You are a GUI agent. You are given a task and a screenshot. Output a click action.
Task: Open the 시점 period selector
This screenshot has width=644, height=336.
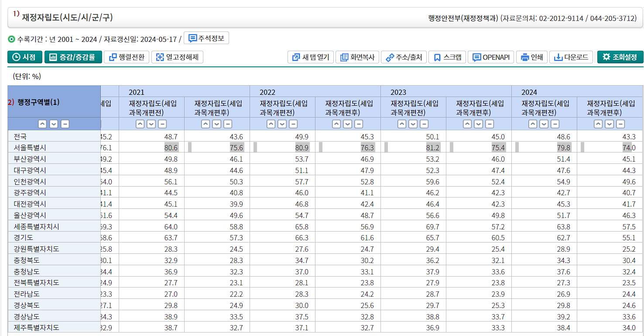coord(25,57)
